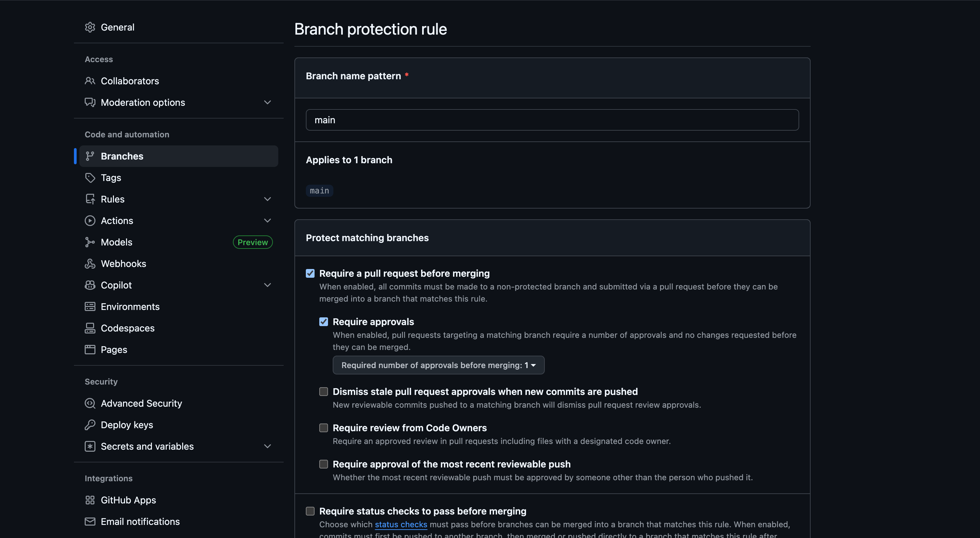Image resolution: width=980 pixels, height=538 pixels.
Task: Click the Webhooks icon in sidebar
Action: tap(90, 264)
